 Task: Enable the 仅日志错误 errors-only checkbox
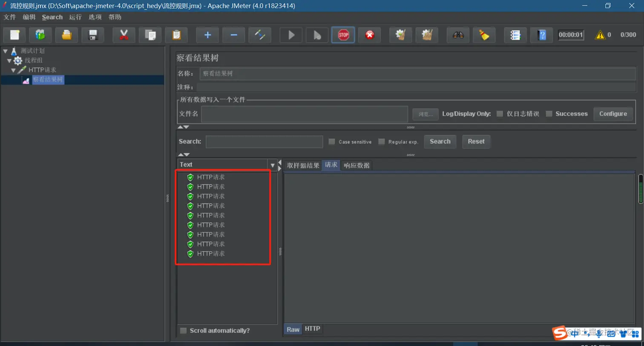tap(500, 114)
